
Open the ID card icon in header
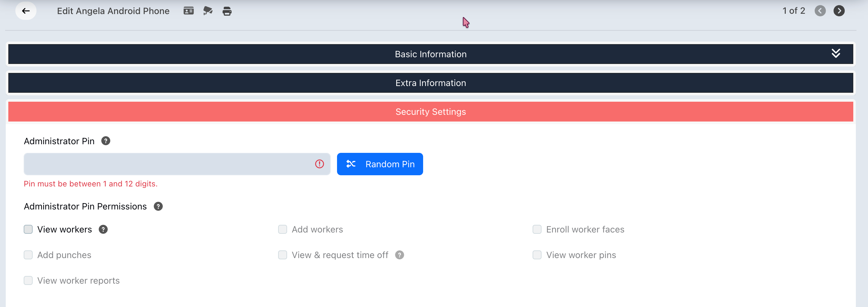point(189,11)
